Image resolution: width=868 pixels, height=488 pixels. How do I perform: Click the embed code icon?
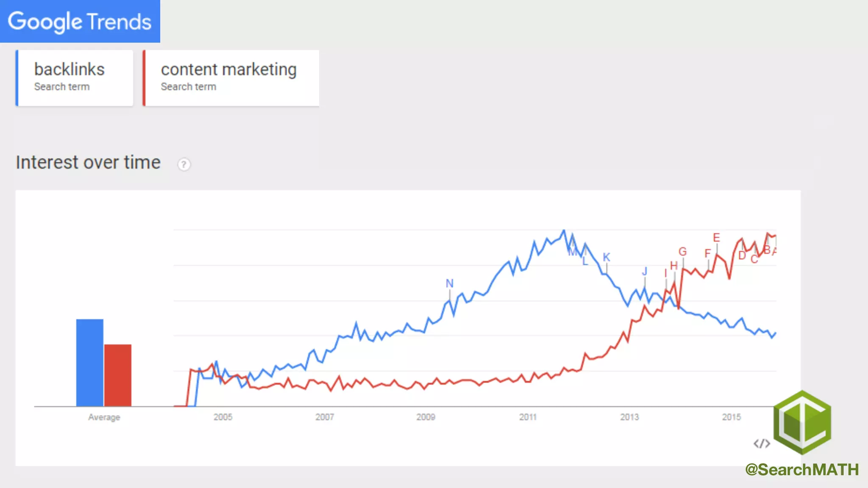click(762, 444)
